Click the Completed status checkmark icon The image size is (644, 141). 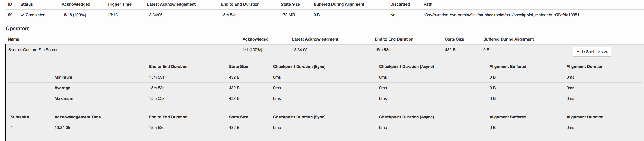(x=22, y=15)
